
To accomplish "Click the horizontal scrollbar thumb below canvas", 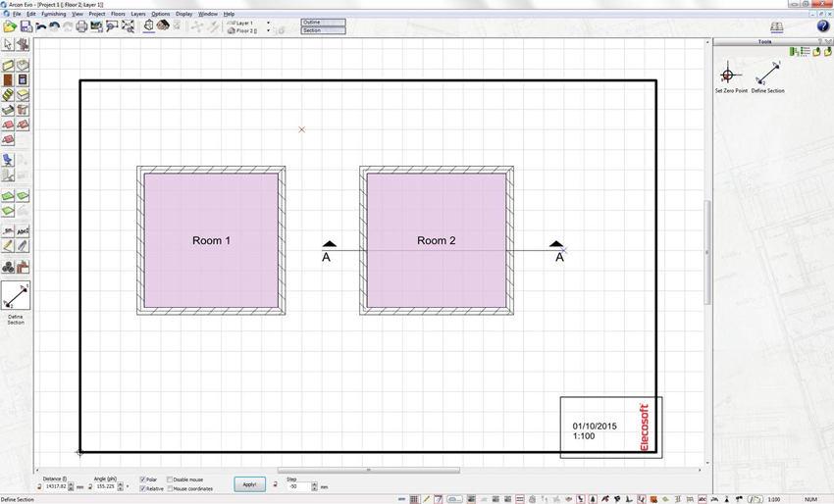I will click(369, 470).
